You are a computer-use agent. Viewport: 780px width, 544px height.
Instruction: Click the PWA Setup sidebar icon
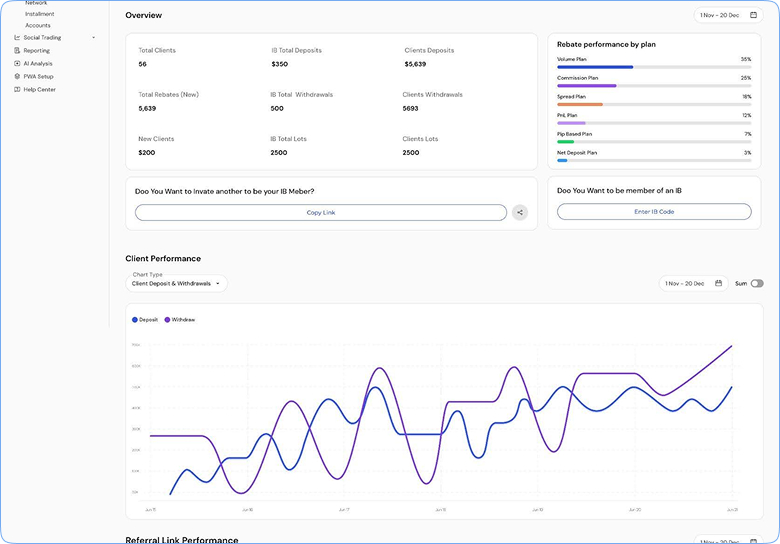coord(17,76)
